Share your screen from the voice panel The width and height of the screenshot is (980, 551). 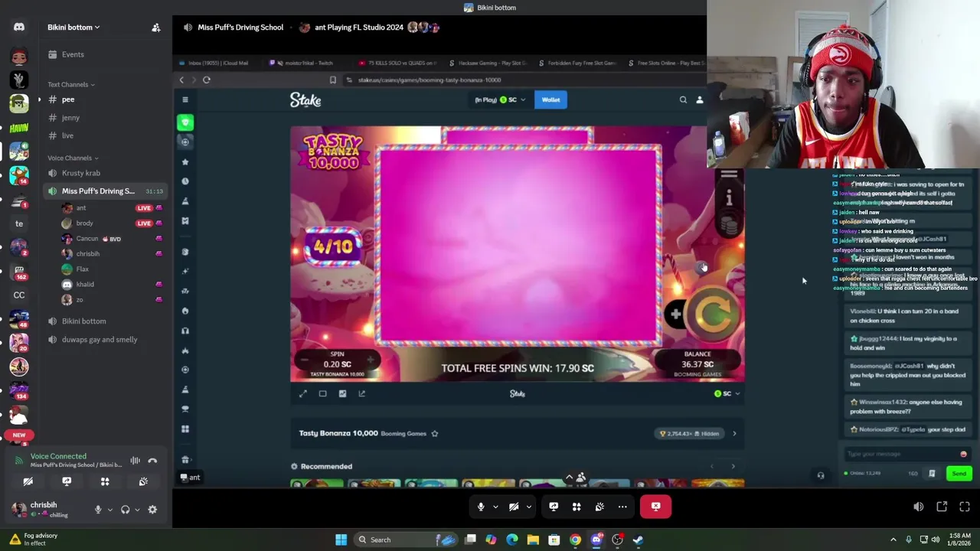click(x=67, y=481)
